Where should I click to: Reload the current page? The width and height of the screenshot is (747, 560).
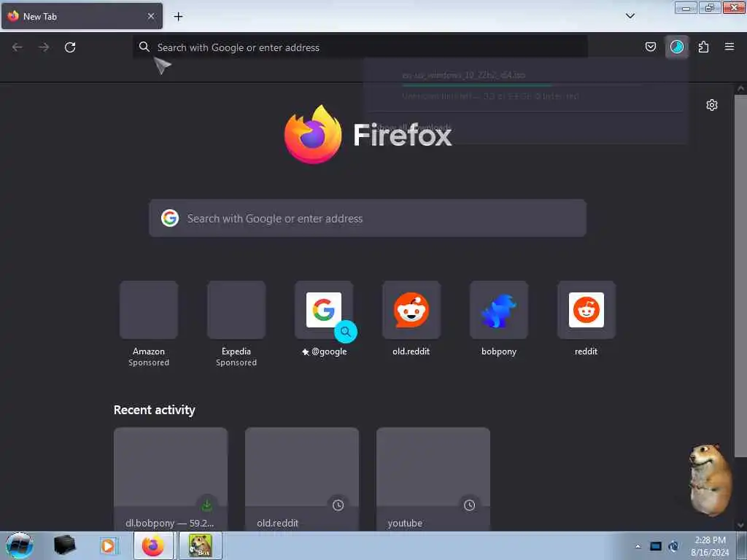click(70, 47)
